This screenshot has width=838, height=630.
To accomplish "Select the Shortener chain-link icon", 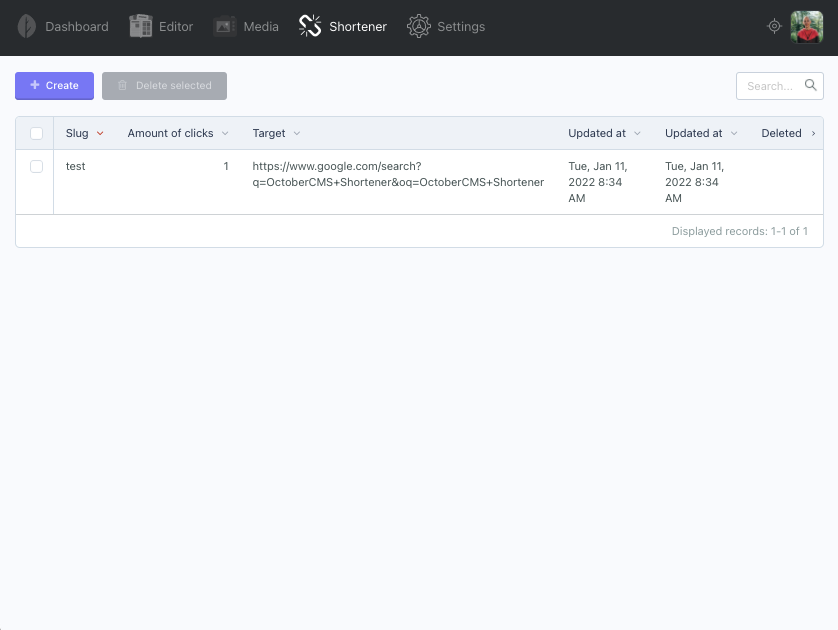I will point(310,26).
